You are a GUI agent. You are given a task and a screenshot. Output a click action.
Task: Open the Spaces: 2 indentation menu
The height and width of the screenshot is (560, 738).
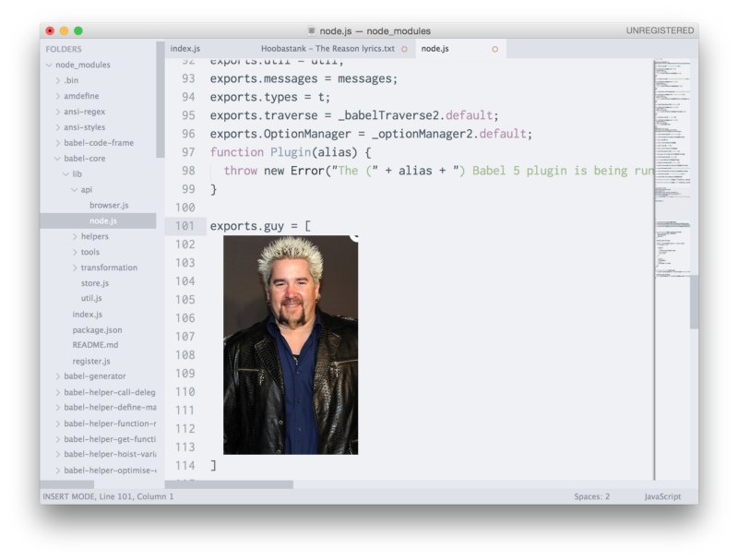(591, 496)
